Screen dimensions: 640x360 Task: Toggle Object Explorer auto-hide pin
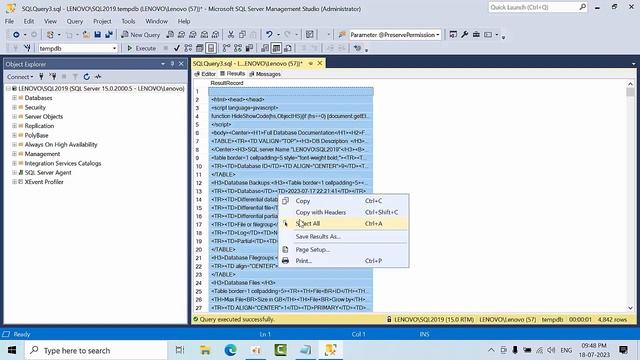172,64
